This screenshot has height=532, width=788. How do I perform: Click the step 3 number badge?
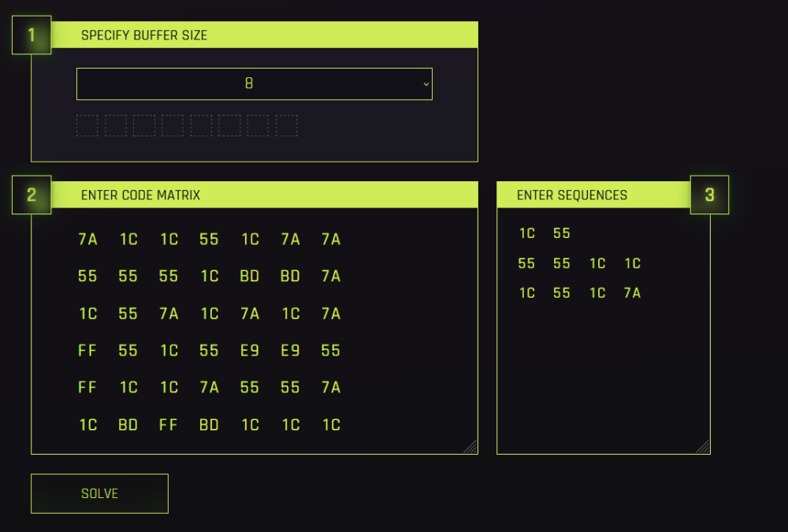(x=709, y=195)
